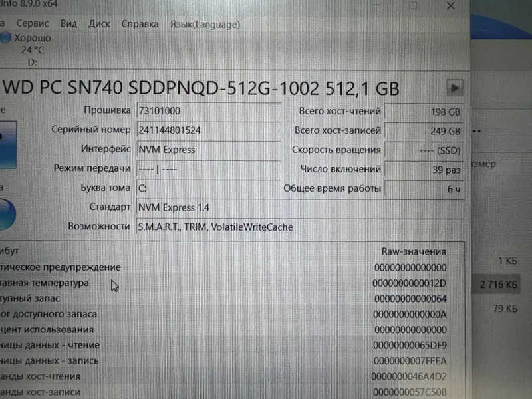The width and height of the screenshot is (532, 399).
Task: Click the rotation speed value ---- (SSD)
Action: pos(424,150)
